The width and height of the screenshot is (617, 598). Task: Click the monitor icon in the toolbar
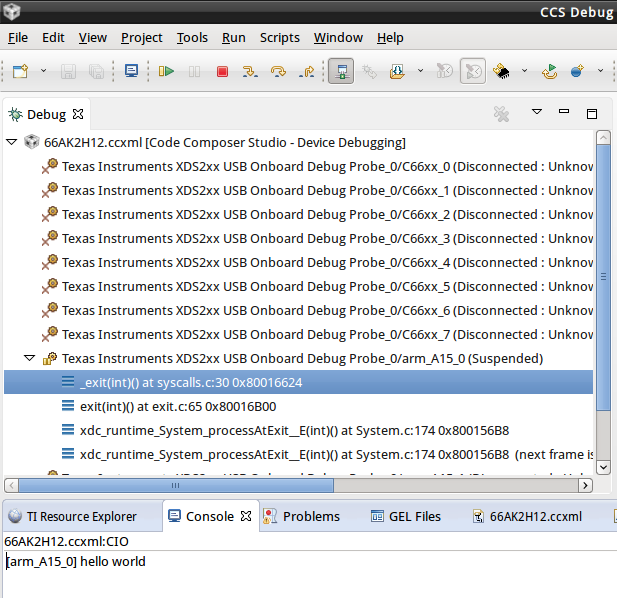pos(131,71)
